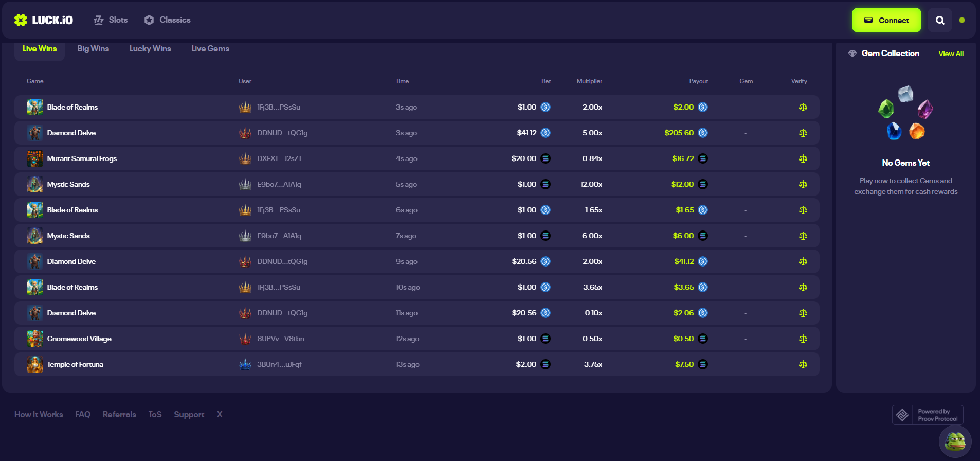This screenshot has width=980, height=461.
Task: Open the Slots menu
Action: [111, 20]
